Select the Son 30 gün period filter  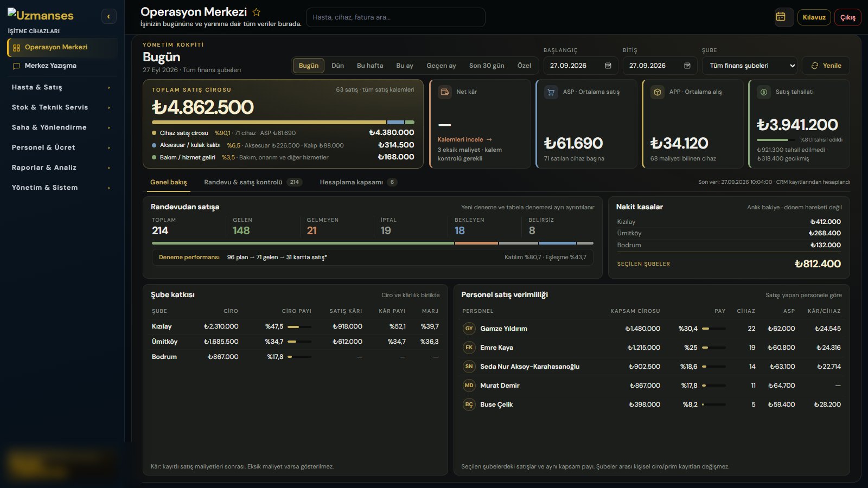click(487, 66)
